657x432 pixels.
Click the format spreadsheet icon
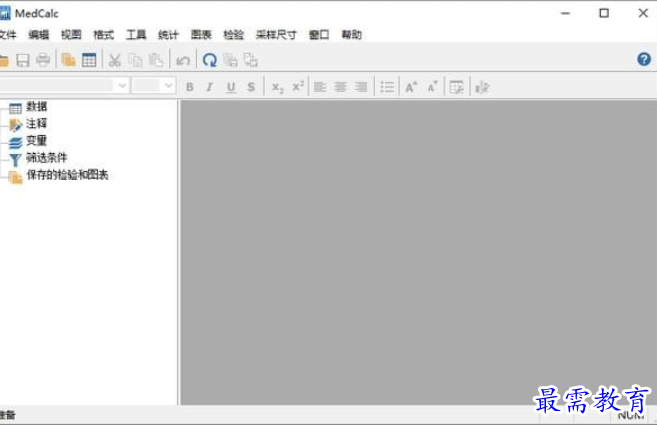point(456,87)
